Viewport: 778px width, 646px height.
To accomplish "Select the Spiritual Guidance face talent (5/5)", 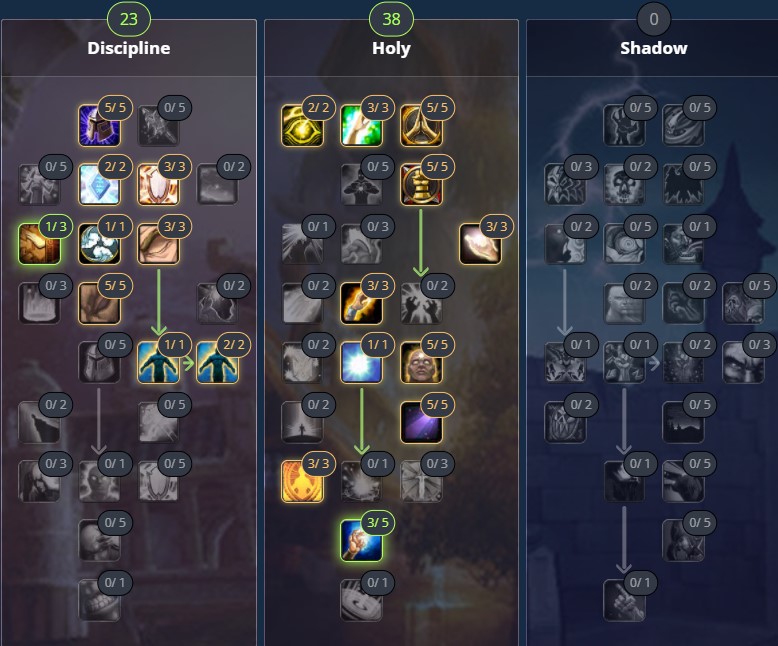I will tap(421, 363).
